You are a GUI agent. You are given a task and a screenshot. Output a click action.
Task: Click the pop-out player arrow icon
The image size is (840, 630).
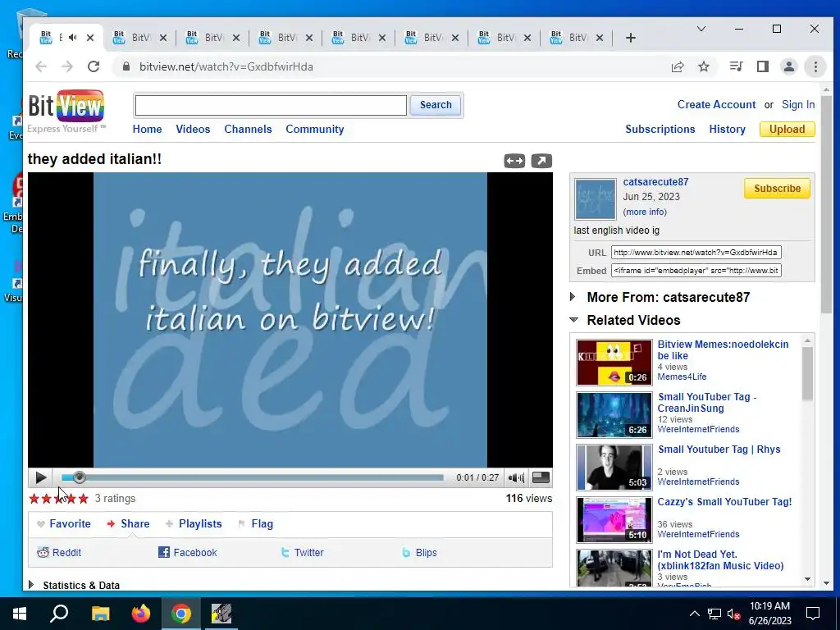[541, 161]
